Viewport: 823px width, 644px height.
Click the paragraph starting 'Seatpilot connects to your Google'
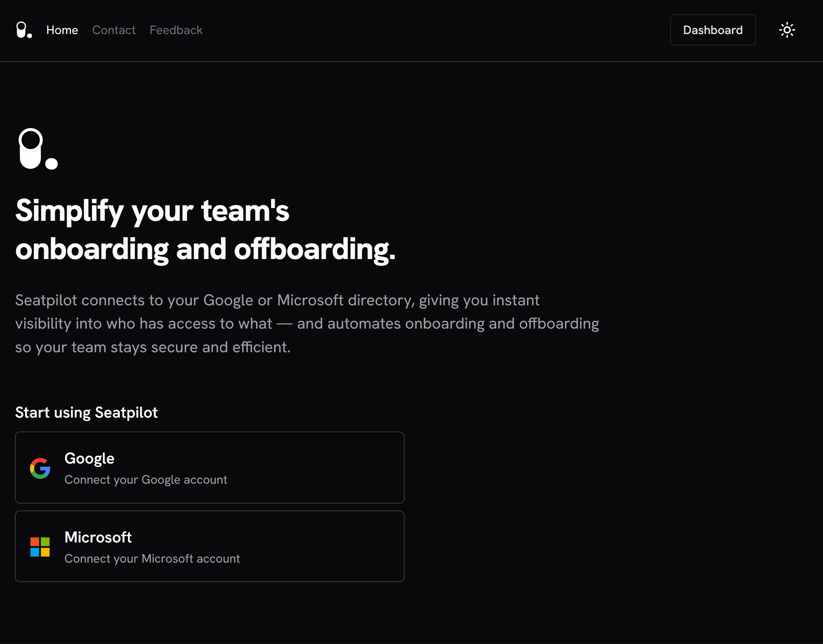(x=307, y=323)
